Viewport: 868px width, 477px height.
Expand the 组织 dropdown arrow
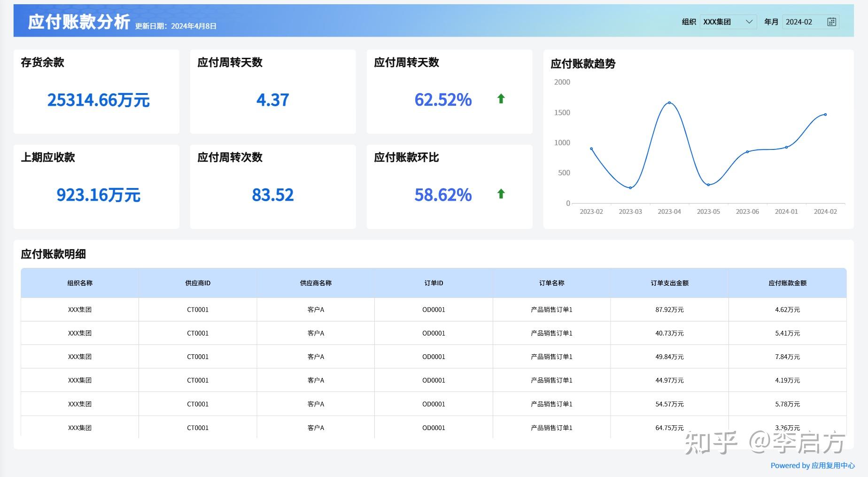pyautogui.click(x=749, y=22)
